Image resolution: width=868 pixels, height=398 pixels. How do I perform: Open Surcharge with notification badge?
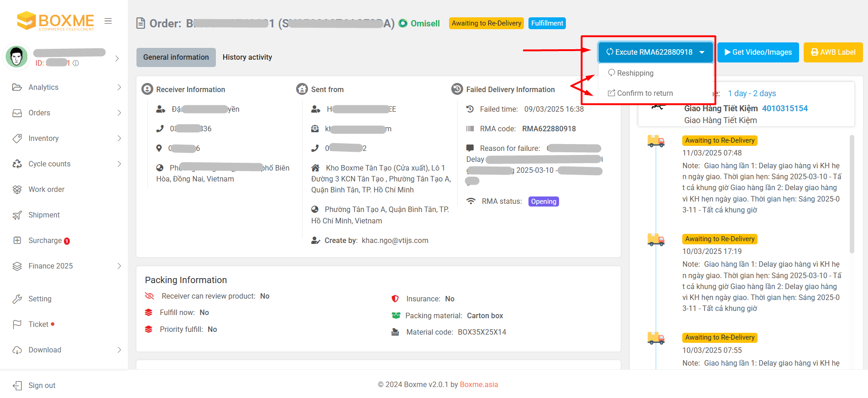pos(45,240)
